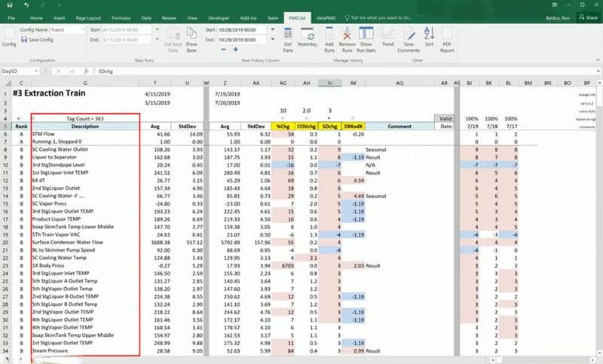This screenshot has height=364, width=603.
Task: Click the Name Box showing DaySD
Action: pos(17,72)
